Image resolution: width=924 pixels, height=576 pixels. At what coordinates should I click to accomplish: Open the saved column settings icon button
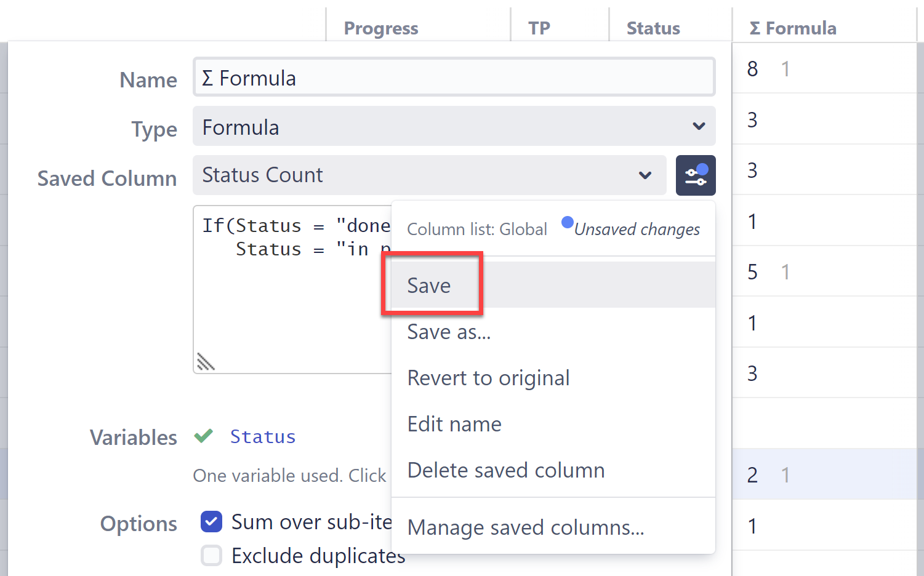tap(696, 175)
